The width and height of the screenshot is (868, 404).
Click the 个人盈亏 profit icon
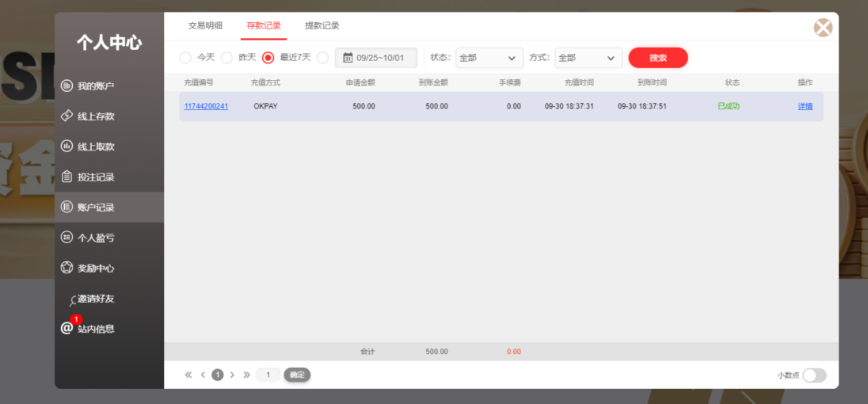67,237
